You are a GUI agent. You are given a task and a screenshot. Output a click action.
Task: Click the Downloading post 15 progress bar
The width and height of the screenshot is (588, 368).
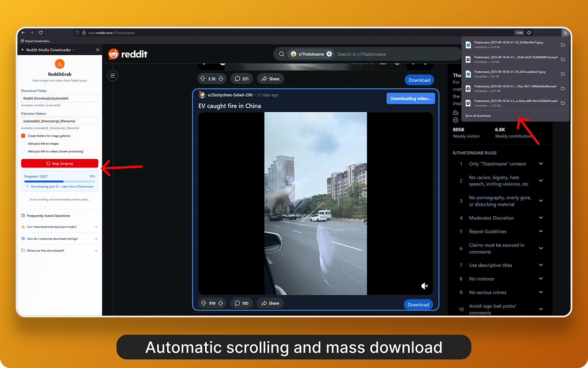59,180
